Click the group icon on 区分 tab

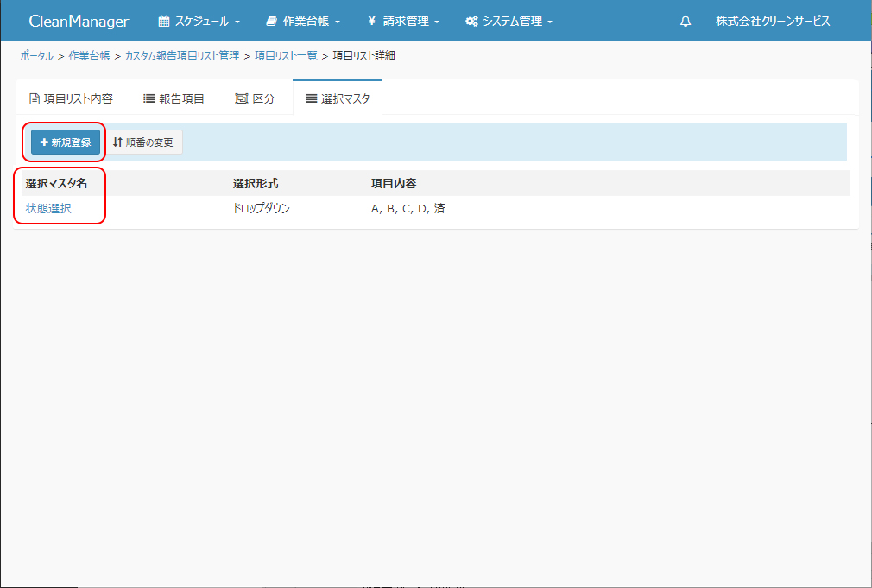[x=242, y=99]
